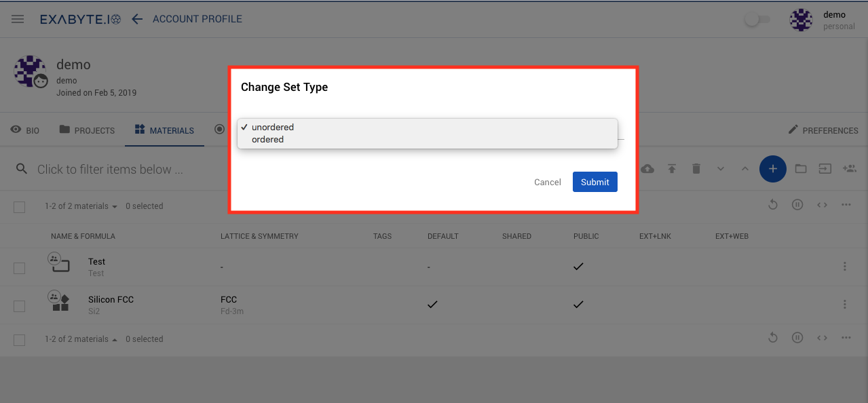The image size is (868, 403).
Task: Click the move-to-set icon
Action: point(825,168)
